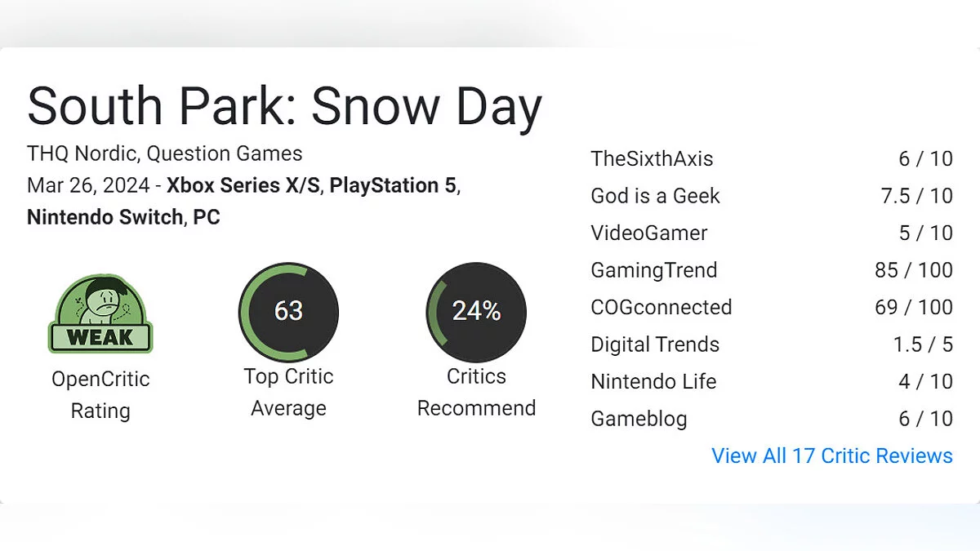Open the TheSixthAxis review
The width and height of the screenshot is (980, 551).
coord(652,158)
